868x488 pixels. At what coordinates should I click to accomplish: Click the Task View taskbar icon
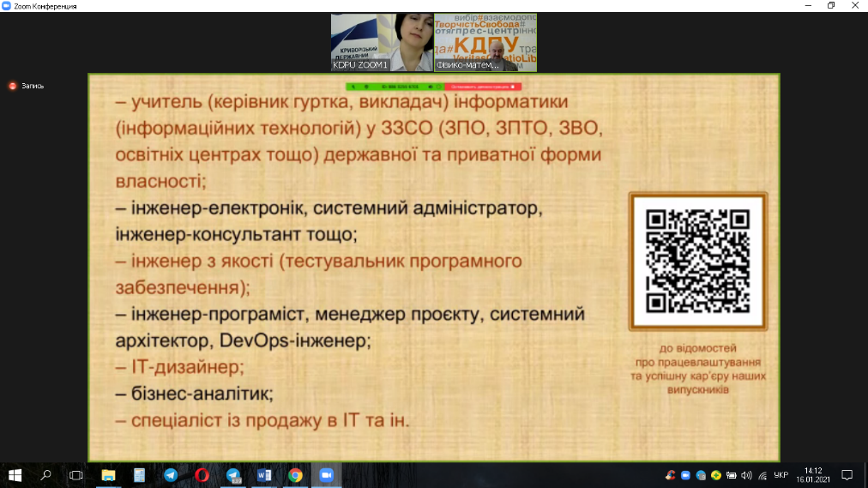coord(76,474)
